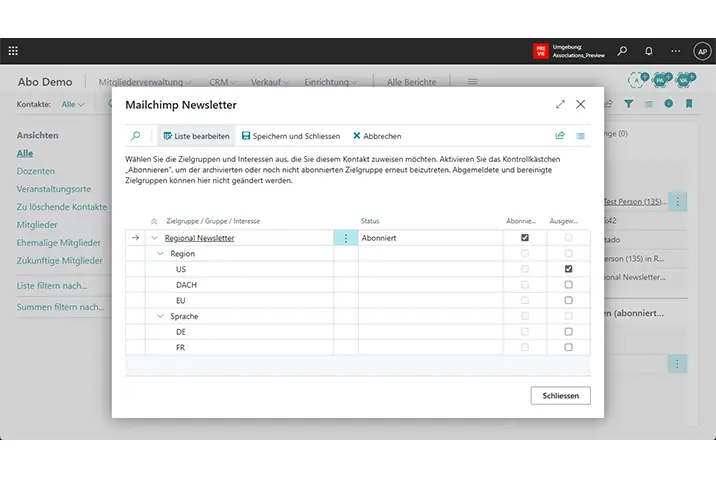Screen dimensions: 716x478
Task: Open the search magnifier in the top bar
Action: [622, 51]
